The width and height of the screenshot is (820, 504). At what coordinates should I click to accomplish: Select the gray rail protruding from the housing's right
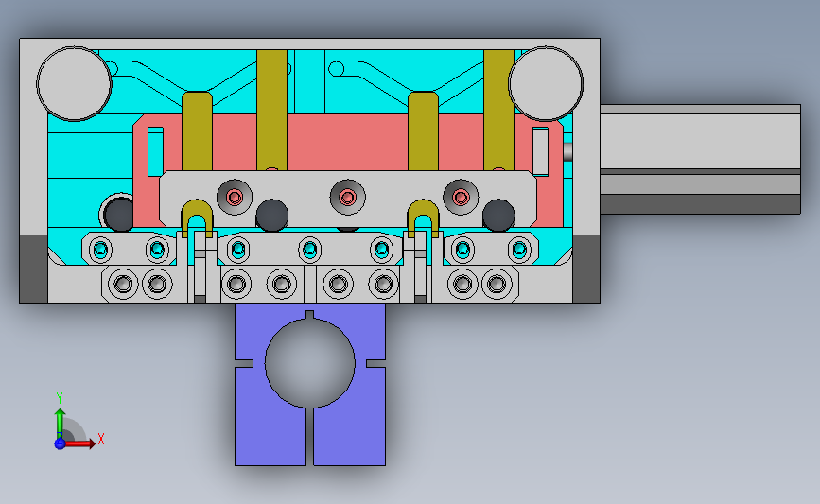pos(700,160)
